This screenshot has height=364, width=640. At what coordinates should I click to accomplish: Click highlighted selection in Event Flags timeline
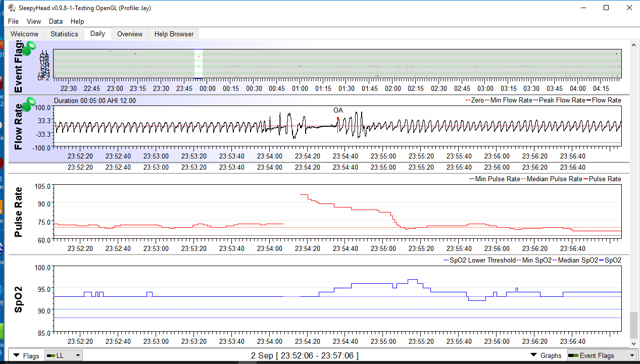click(199, 64)
